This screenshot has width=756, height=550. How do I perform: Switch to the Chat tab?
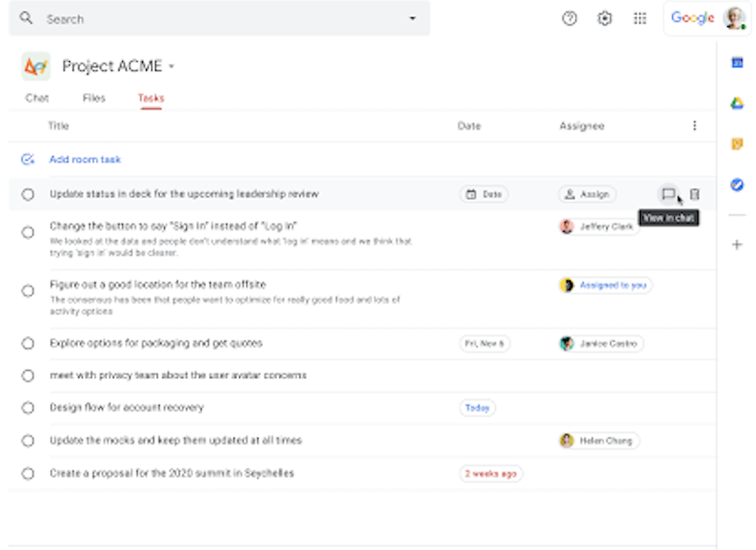pyautogui.click(x=37, y=99)
